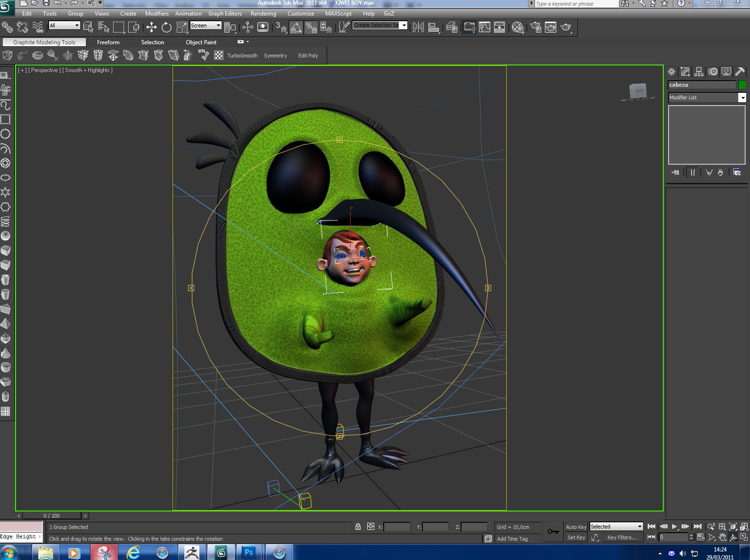Click the Set Key button
This screenshot has height=560, width=750.
pos(576,537)
